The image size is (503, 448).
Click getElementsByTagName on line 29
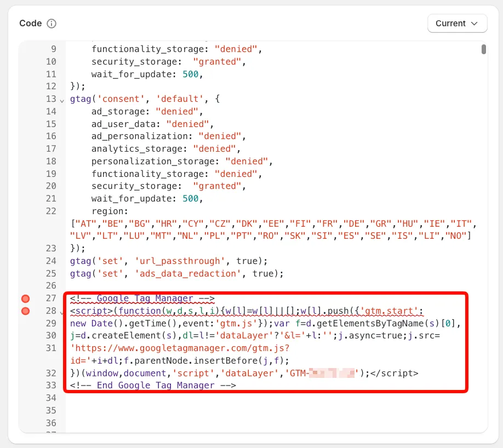pos(370,323)
